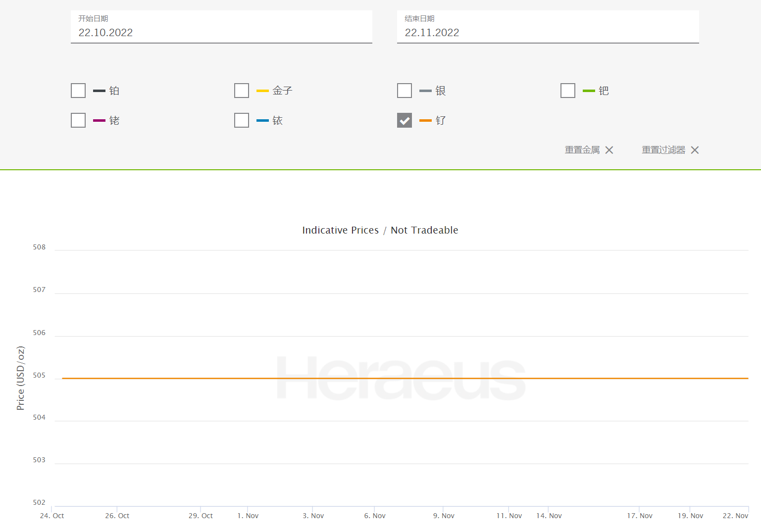
Task: Click the dark color swatch next to 铂
Action: [x=99, y=91]
